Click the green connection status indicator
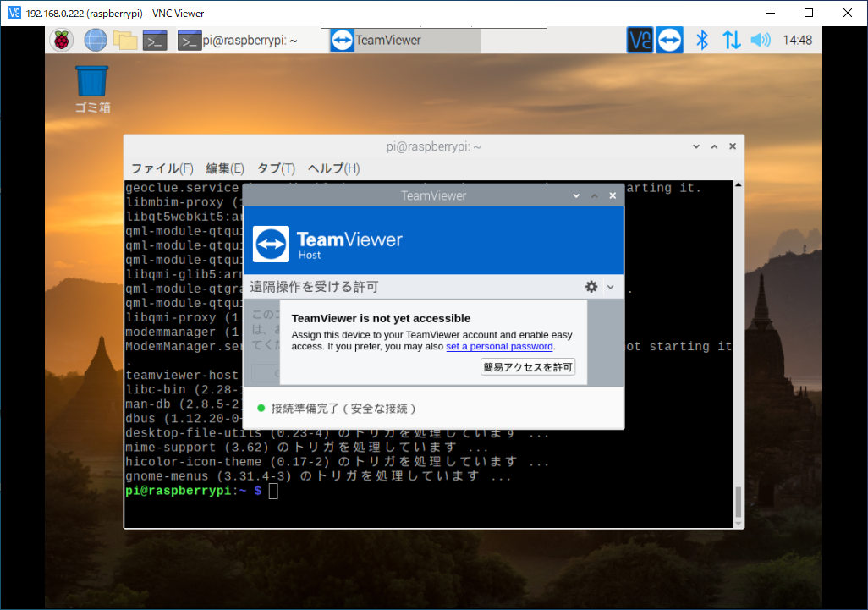Viewport: 868px width, 610px height. (x=261, y=409)
